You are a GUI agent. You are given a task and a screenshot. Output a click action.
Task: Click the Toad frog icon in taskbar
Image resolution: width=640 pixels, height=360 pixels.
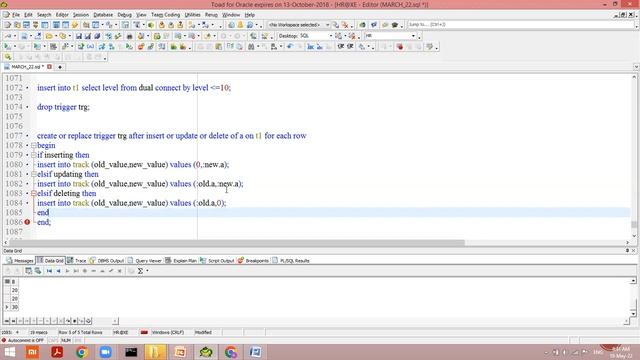pyautogui.click(x=206, y=352)
